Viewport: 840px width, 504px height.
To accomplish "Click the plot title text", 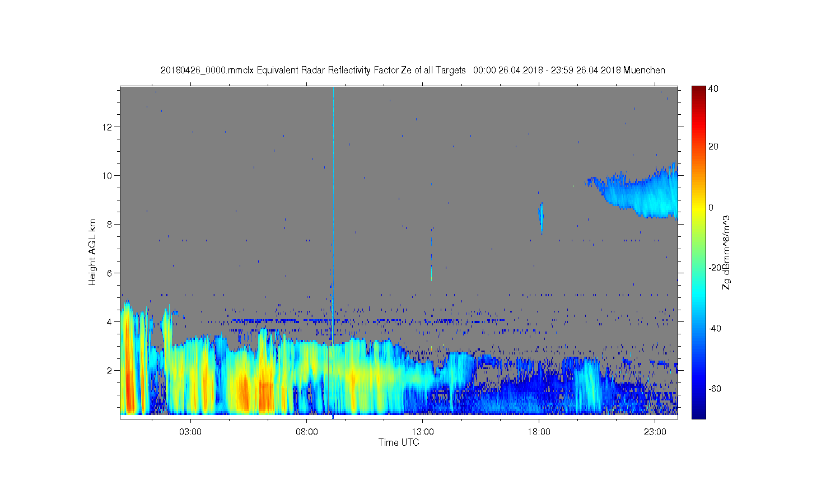I will pos(413,70).
